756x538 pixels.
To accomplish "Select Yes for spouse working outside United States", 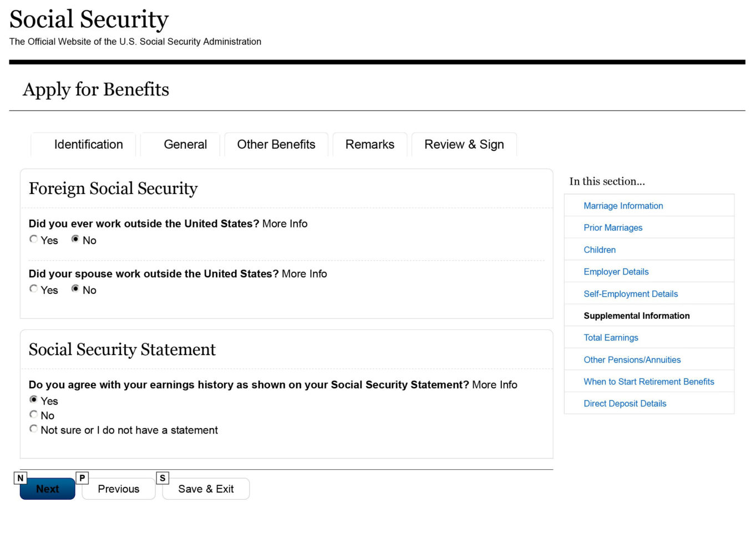I will coord(34,289).
